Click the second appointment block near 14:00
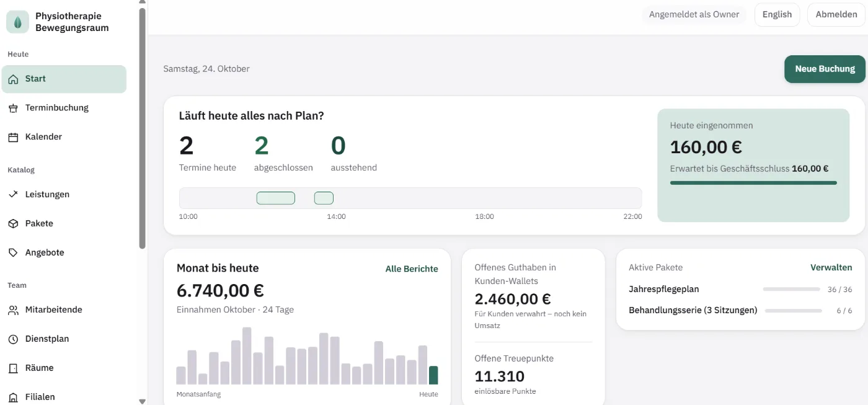This screenshot has width=868, height=405. pyautogui.click(x=324, y=198)
